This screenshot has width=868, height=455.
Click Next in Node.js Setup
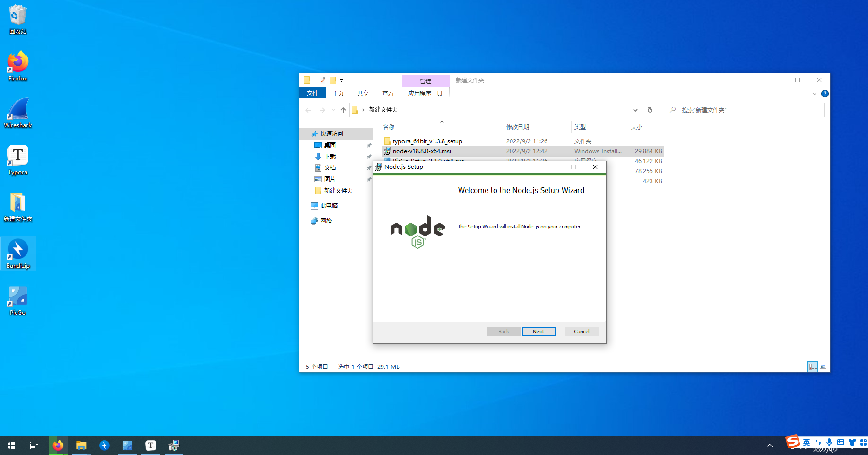coord(538,332)
